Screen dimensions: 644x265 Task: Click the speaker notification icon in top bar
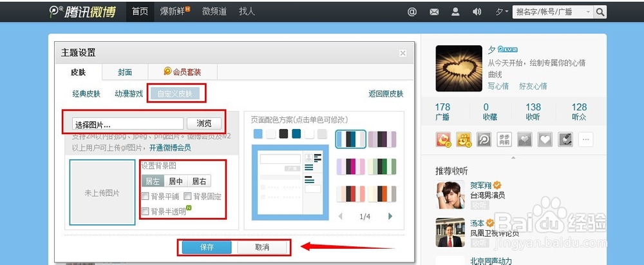tap(477, 12)
